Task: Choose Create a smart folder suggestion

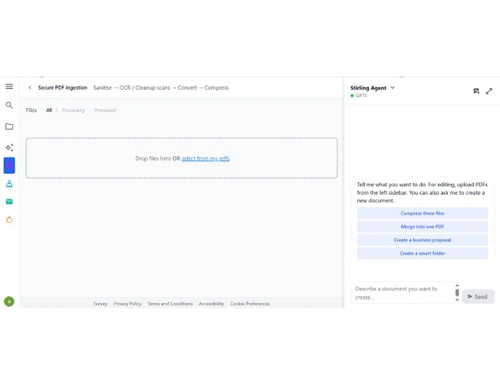Action: [x=422, y=253]
